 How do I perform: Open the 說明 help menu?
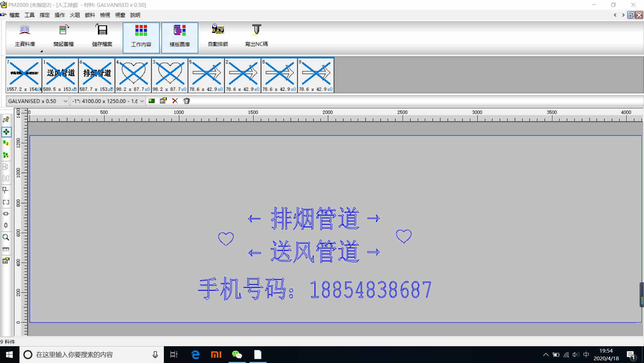[x=135, y=15]
